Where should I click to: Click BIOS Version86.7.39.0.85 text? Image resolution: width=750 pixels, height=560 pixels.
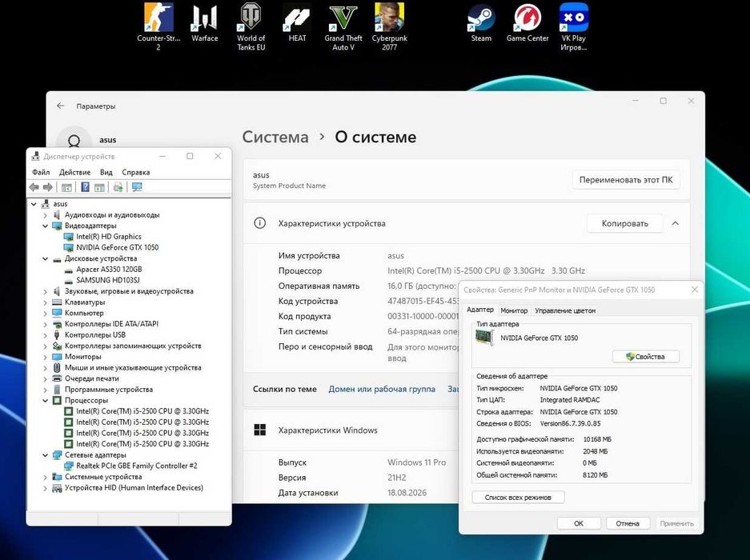click(x=570, y=423)
